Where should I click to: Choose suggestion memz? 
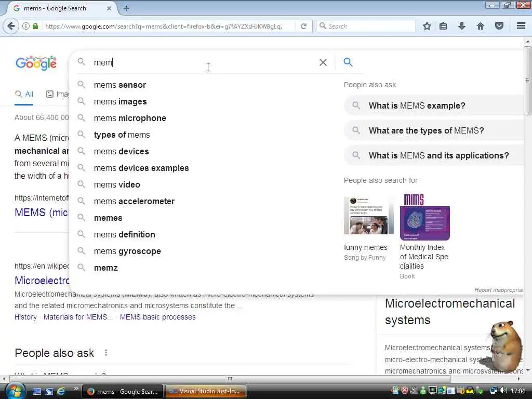105,268
